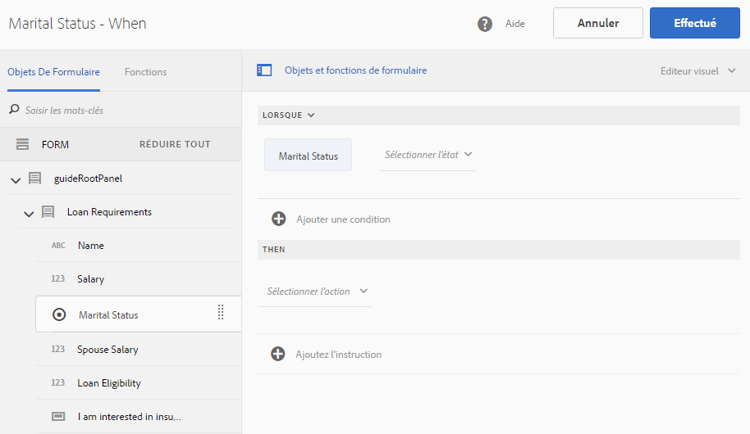The image size is (750, 434).
Task: Collapse the guideRootPanel tree node
Action: pos(15,179)
